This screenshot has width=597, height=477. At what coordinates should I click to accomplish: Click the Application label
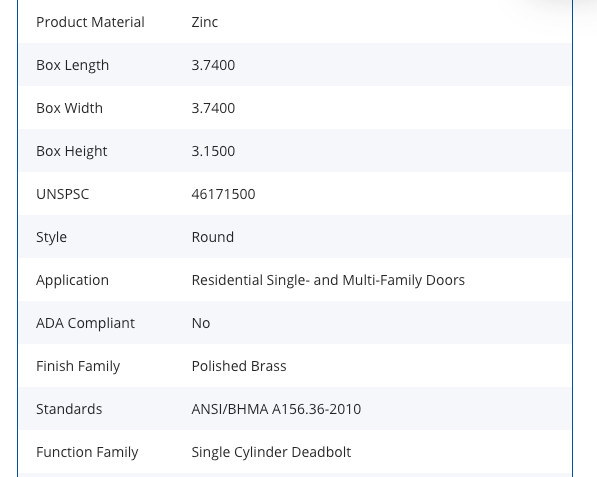[72, 280]
